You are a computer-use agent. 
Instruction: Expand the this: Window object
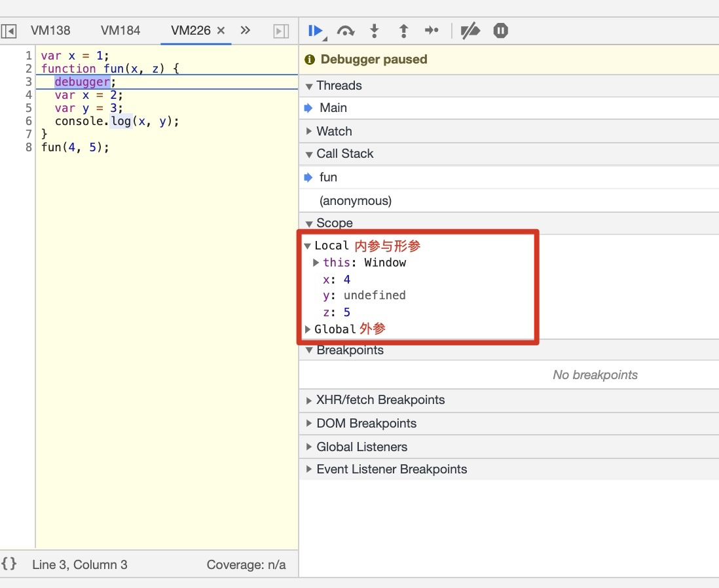click(316, 263)
